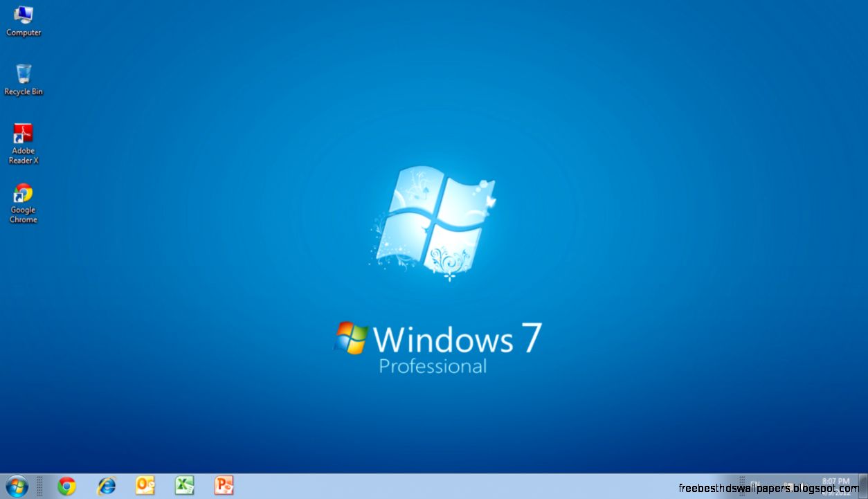Open Microsoft Excel from the taskbar
Image resolution: width=868 pixels, height=499 pixels.
[184, 485]
